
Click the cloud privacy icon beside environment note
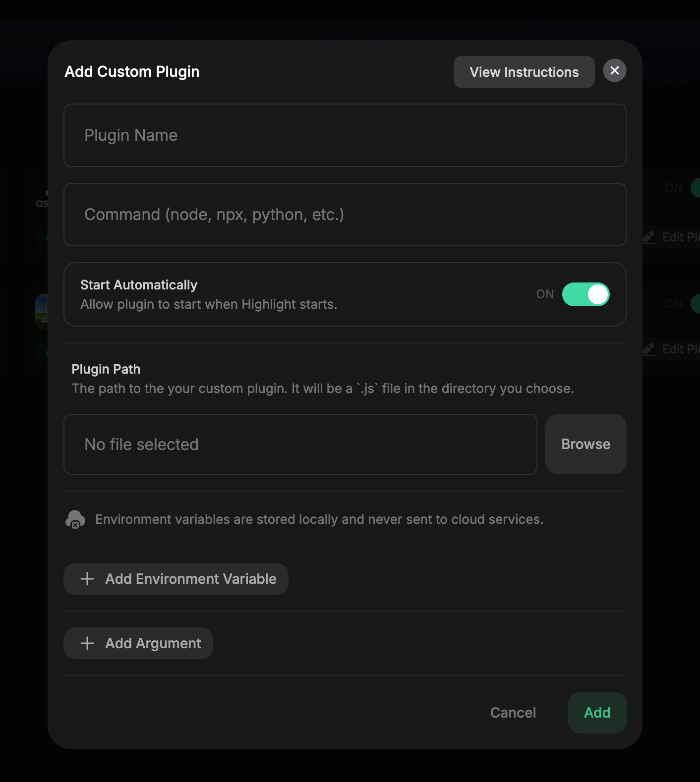(x=75, y=519)
